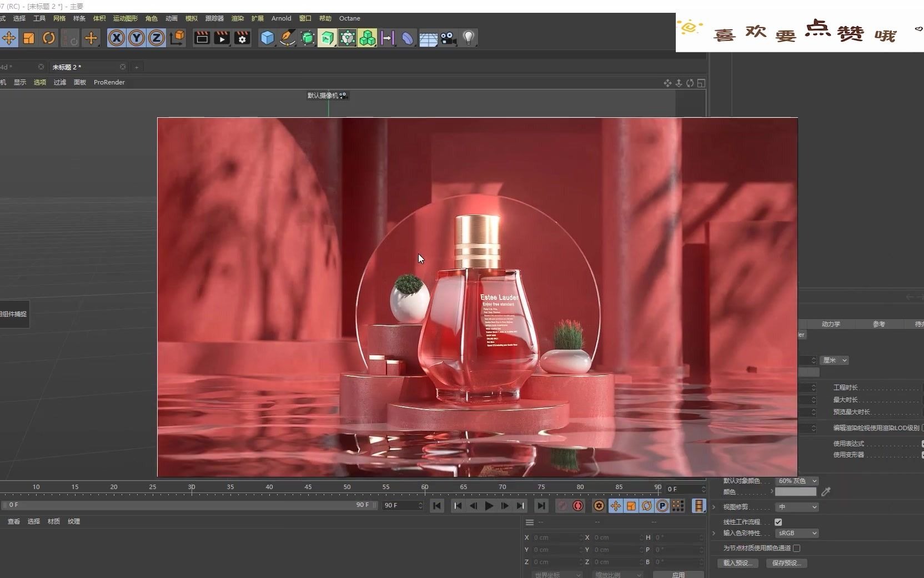Click the red Autokeying button
924x578 pixels.
pyautogui.click(x=578, y=506)
